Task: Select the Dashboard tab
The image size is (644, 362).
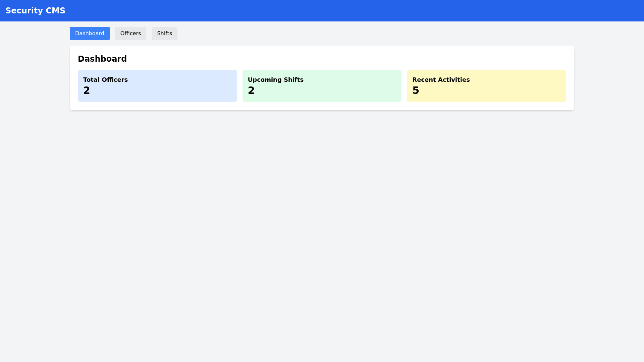Action: point(90,34)
